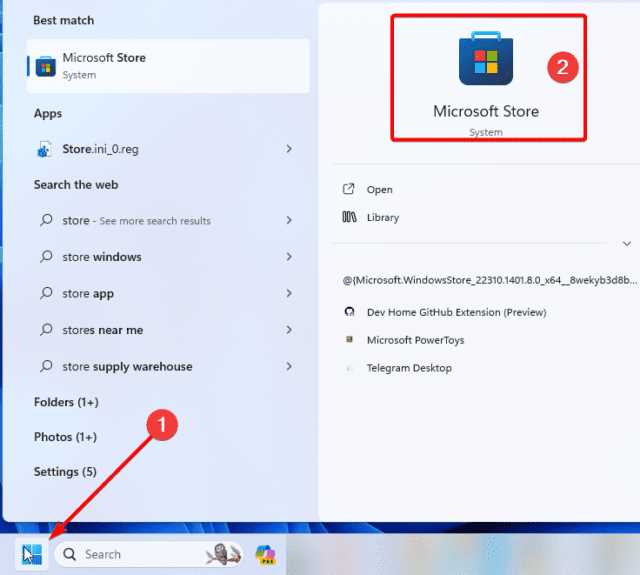Click the Store.ini_0.reg file icon
This screenshot has width=640, height=575.
[44, 149]
